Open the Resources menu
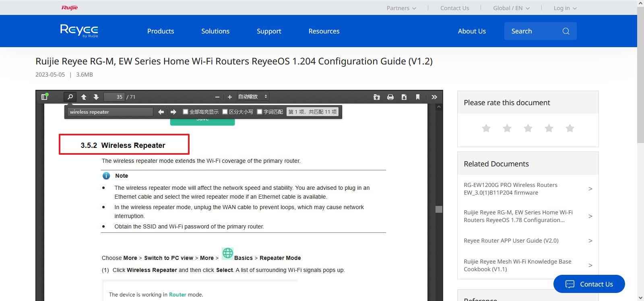The height and width of the screenshot is (301, 644). pos(324,31)
